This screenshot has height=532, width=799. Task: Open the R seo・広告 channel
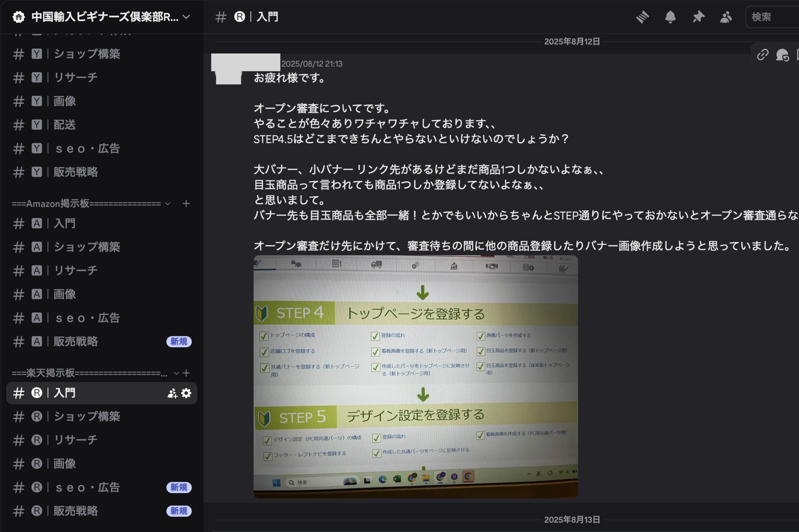click(101, 488)
